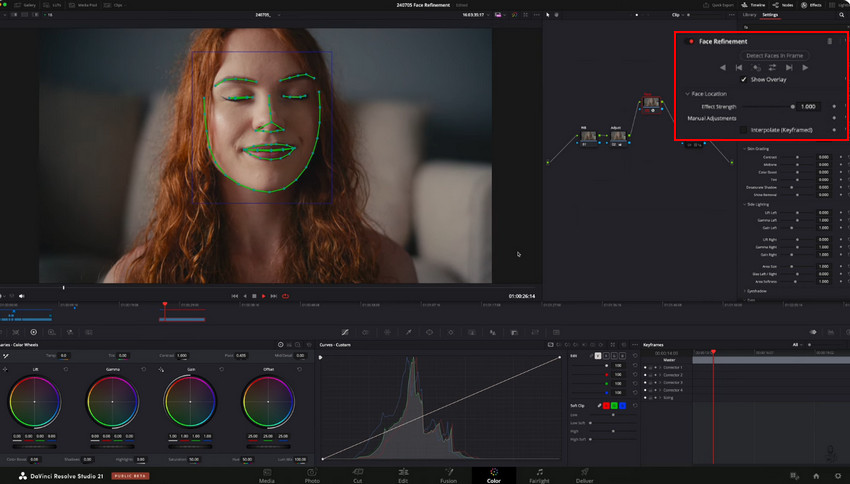Add keyframe for Effect Strength diamond
This screenshot has width=850, height=484.
point(834,107)
